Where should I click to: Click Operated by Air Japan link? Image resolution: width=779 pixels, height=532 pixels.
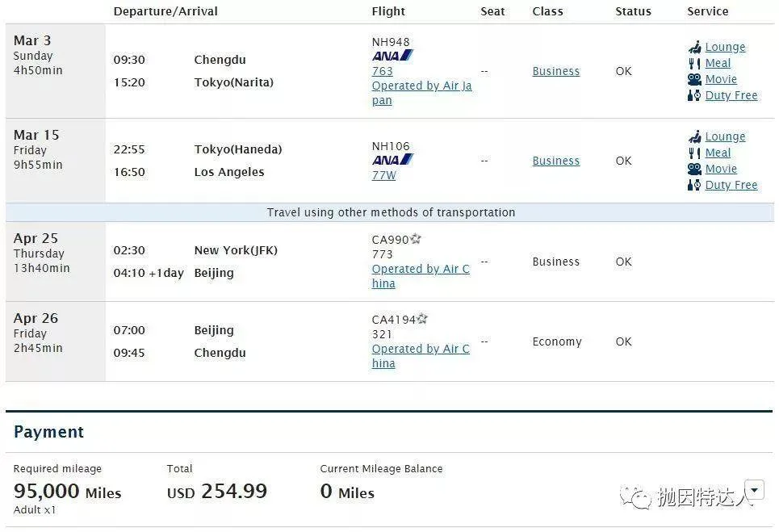[x=422, y=93]
